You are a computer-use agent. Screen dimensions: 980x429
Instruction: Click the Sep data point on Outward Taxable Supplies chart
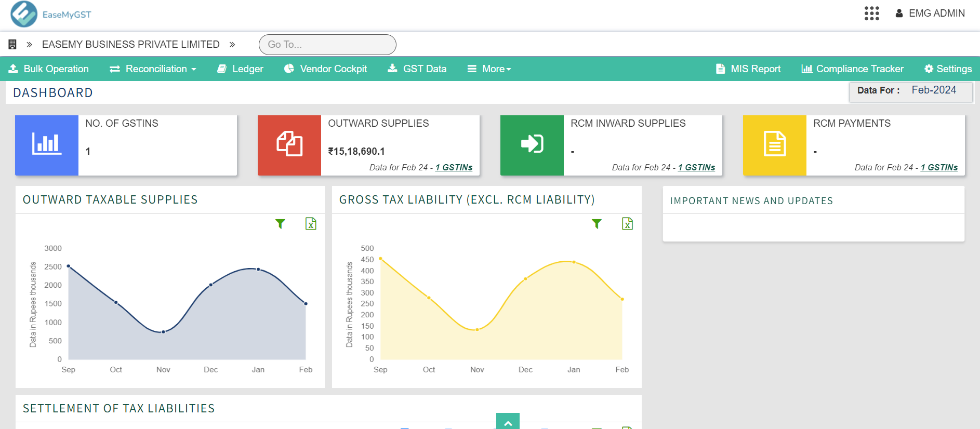[x=69, y=266]
